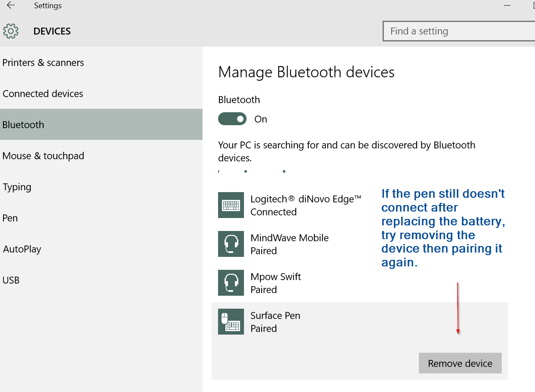The height and width of the screenshot is (392, 535).
Task: Click the Logitech diNovo Edge keyboard icon
Action: 231,205
